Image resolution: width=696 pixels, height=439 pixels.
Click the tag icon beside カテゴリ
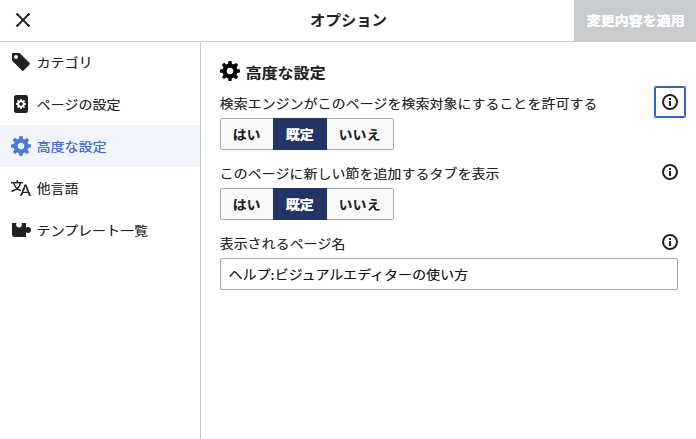(20, 62)
